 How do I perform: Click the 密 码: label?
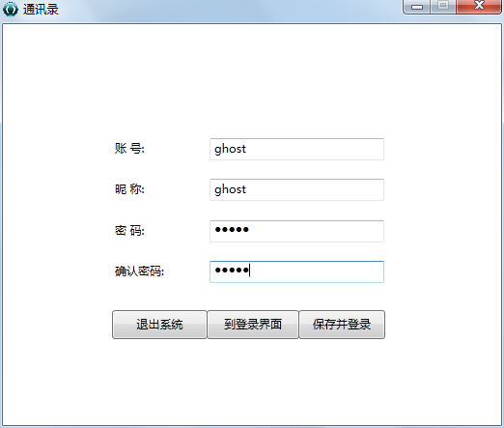pos(129,231)
